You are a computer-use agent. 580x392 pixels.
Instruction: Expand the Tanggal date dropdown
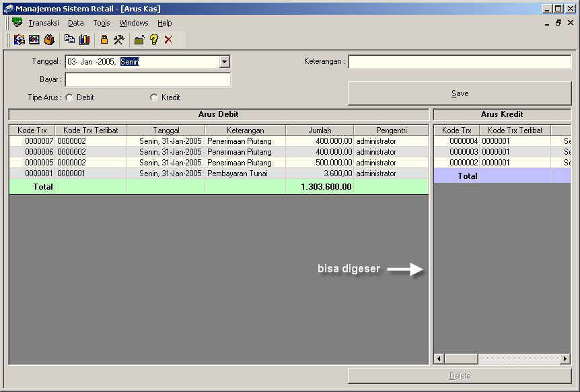click(x=224, y=63)
